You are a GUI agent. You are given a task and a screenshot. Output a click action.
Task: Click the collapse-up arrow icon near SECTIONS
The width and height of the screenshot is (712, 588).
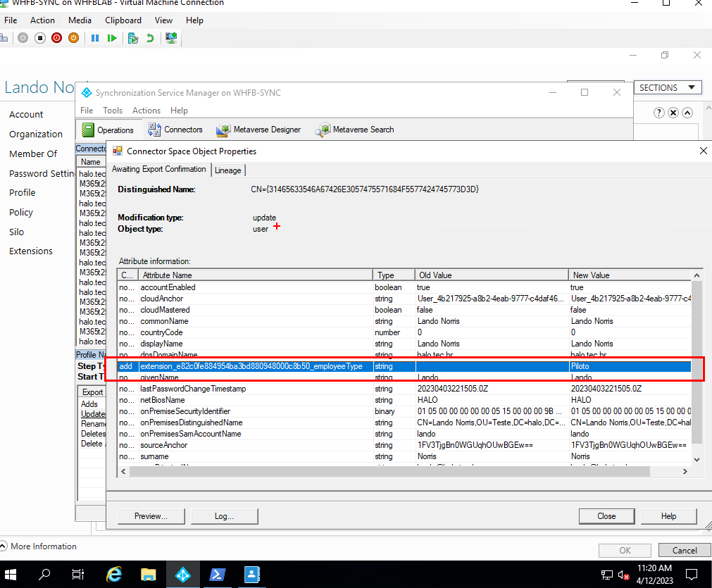[x=687, y=113]
